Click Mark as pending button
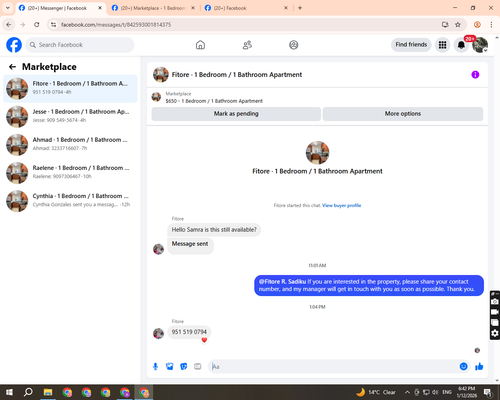The image size is (500, 400). coord(236,114)
